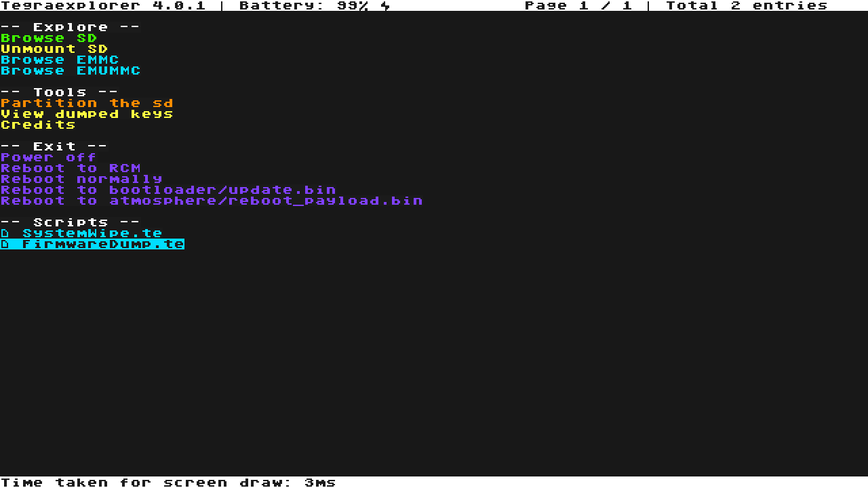Click the Tegraexplorer 4.0.1 title text

tap(103, 5)
